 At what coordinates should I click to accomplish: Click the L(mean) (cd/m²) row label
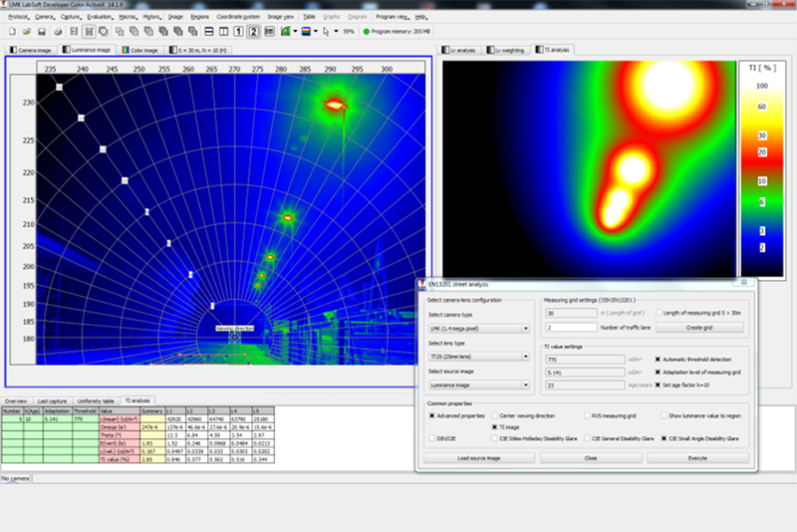tap(120, 419)
